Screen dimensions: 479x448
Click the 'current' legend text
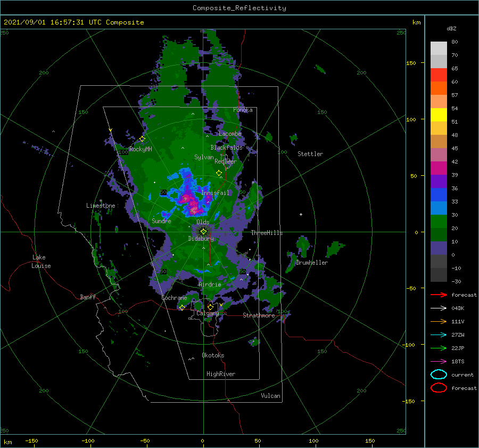[463, 374]
